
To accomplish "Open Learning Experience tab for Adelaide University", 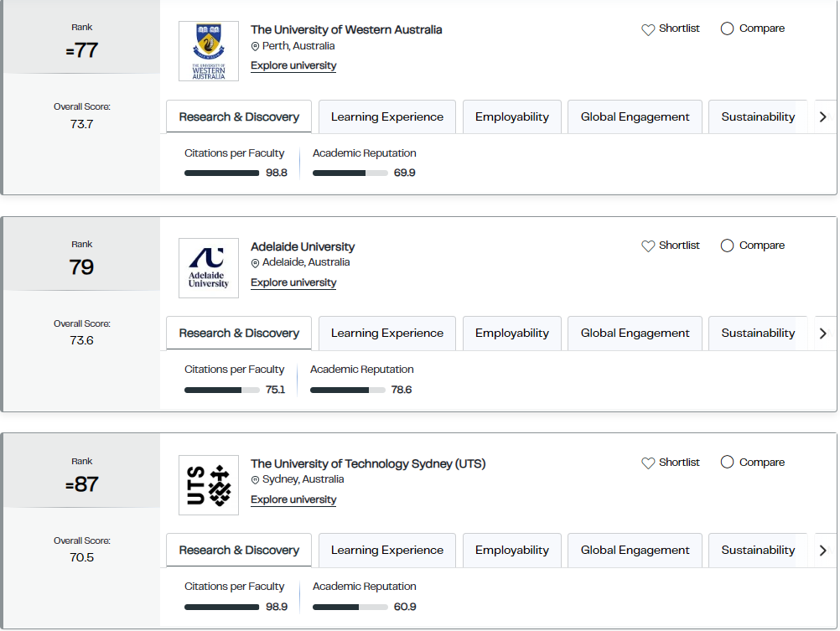I will tap(386, 334).
